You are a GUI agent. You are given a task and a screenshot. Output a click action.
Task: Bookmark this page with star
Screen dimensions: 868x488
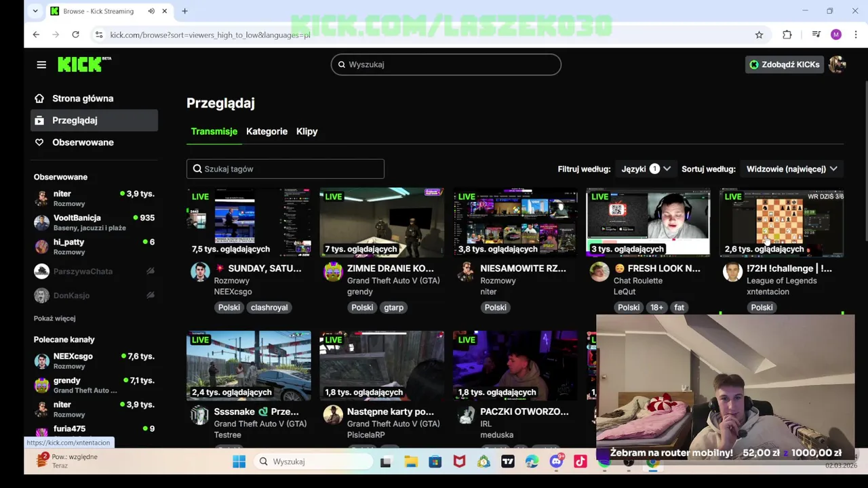point(759,35)
